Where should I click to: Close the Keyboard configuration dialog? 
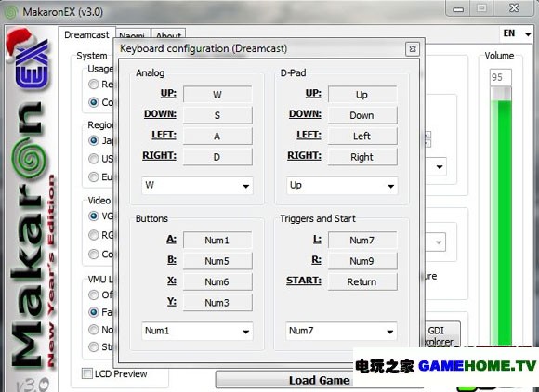click(x=413, y=49)
